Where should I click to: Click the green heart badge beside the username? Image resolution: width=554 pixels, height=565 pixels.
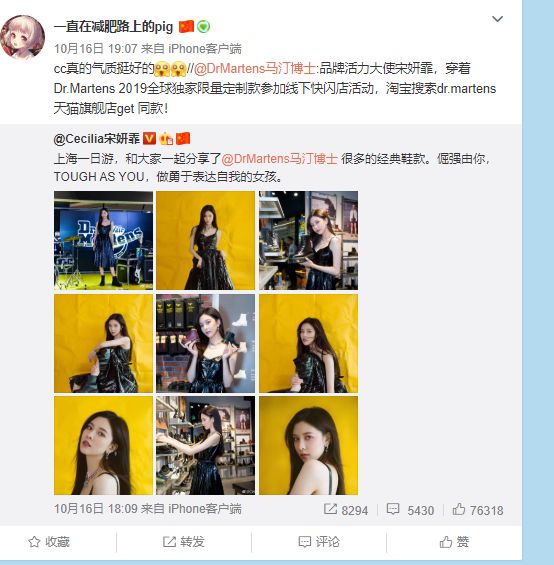203,27
